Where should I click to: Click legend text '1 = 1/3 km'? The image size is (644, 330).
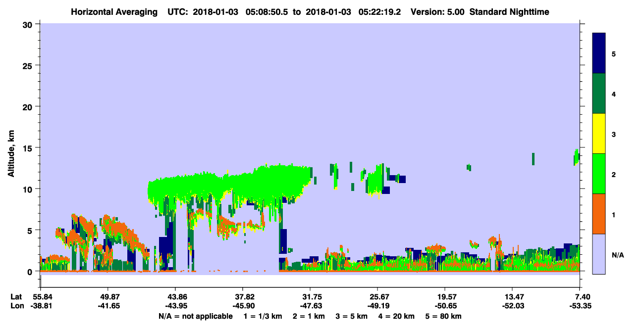point(263,316)
